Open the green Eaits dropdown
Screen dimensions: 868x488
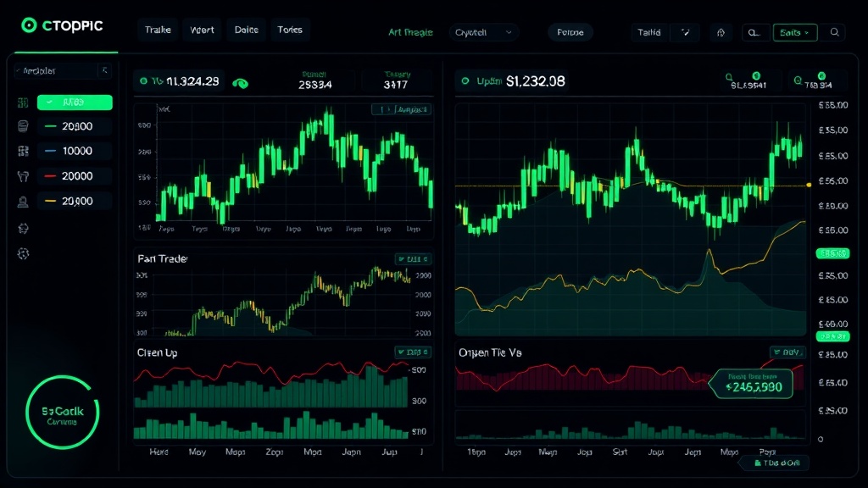pos(795,33)
